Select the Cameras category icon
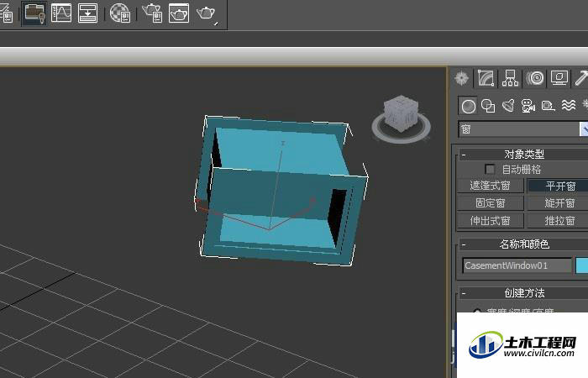This screenshot has height=378, width=588. pos(528,106)
